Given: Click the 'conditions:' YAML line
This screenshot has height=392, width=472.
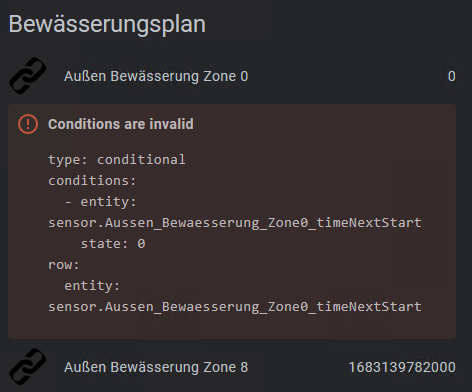Looking at the screenshot, I should [x=92, y=180].
